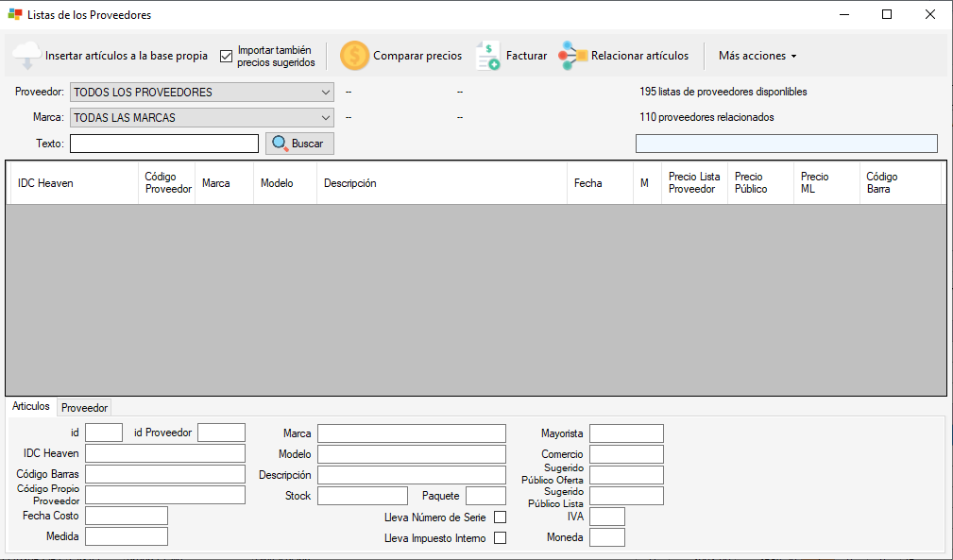Click the Código Barras input field
The width and height of the screenshot is (953, 560).
[x=165, y=474]
